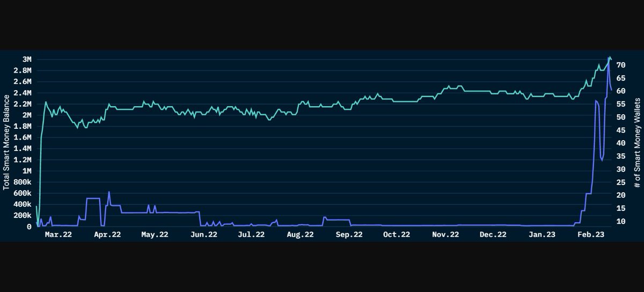Click the 2.2M balance axis label

(24, 104)
